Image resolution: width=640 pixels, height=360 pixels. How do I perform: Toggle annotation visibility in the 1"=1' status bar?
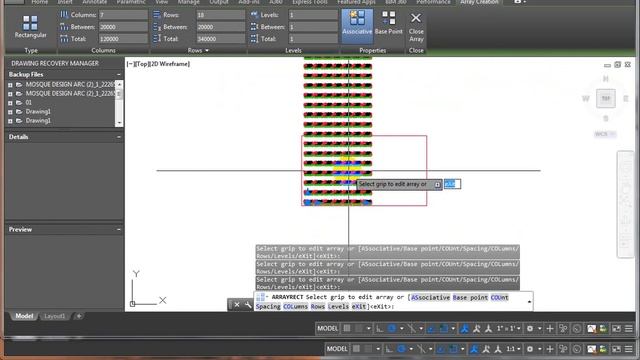464,329
